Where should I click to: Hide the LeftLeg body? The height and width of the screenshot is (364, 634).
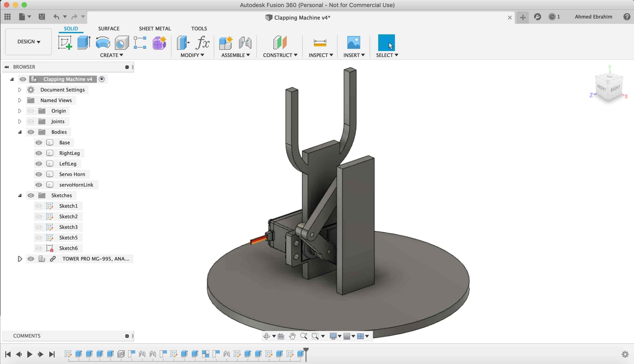click(x=39, y=164)
